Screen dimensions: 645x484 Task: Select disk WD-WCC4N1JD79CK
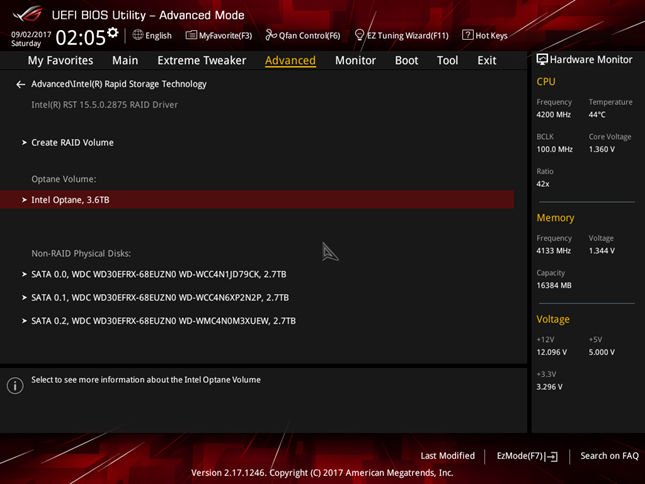point(159,274)
